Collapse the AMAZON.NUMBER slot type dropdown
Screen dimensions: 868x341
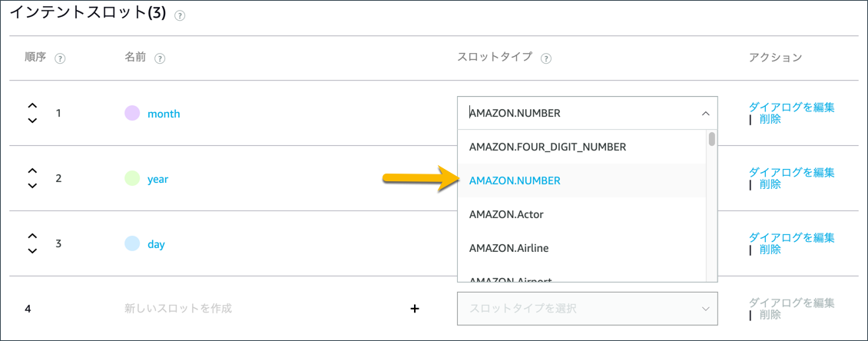[705, 114]
